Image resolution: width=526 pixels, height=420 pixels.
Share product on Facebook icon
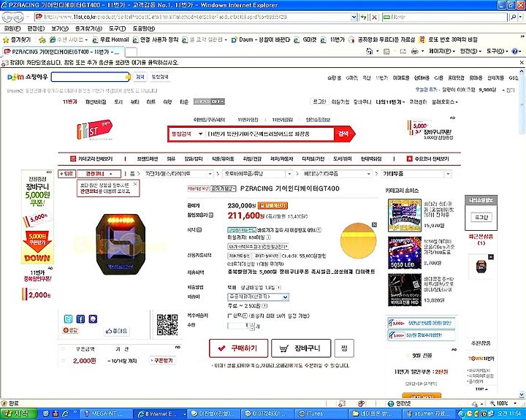coord(80,318)
